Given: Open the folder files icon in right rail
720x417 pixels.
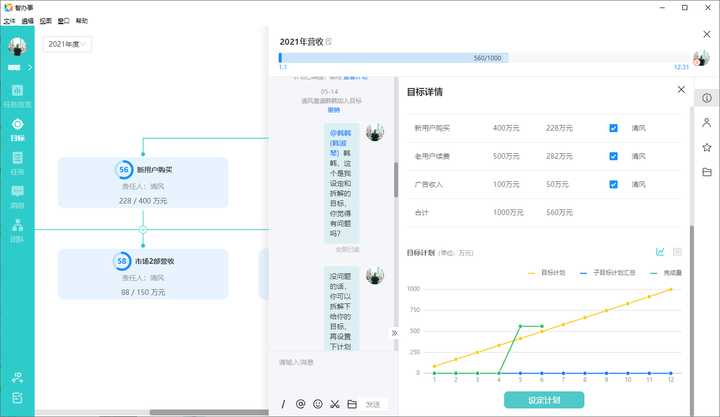Looking at the screenshot, I should tap(707, 172).
